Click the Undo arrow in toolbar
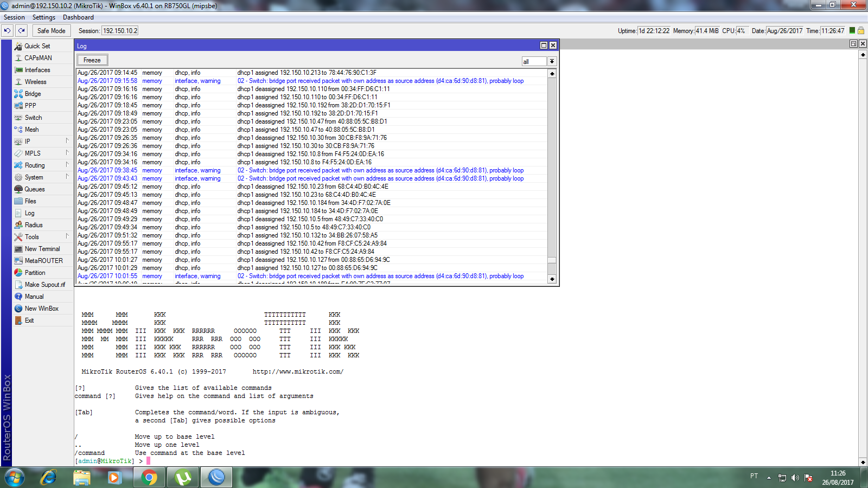 pos(7,31)
